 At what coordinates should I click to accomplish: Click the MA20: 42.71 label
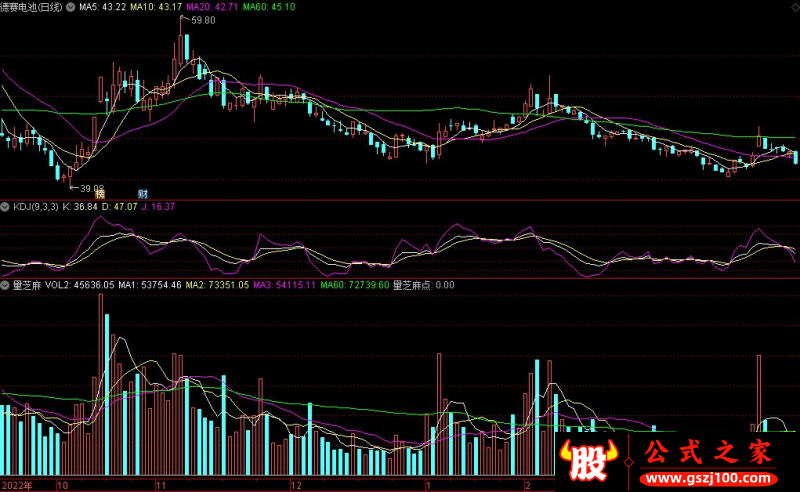[212, 7]
